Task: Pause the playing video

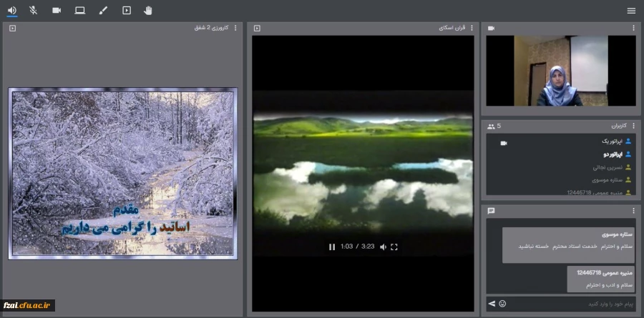Action: 332,247
